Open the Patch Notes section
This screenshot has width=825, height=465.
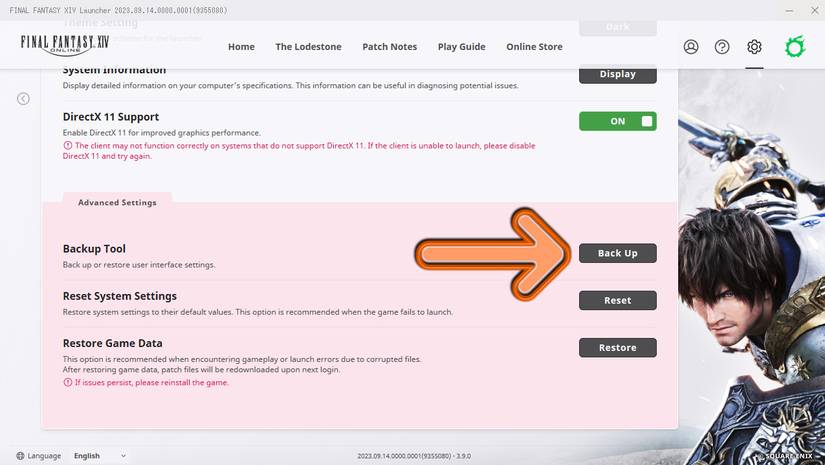click(390, 47)
